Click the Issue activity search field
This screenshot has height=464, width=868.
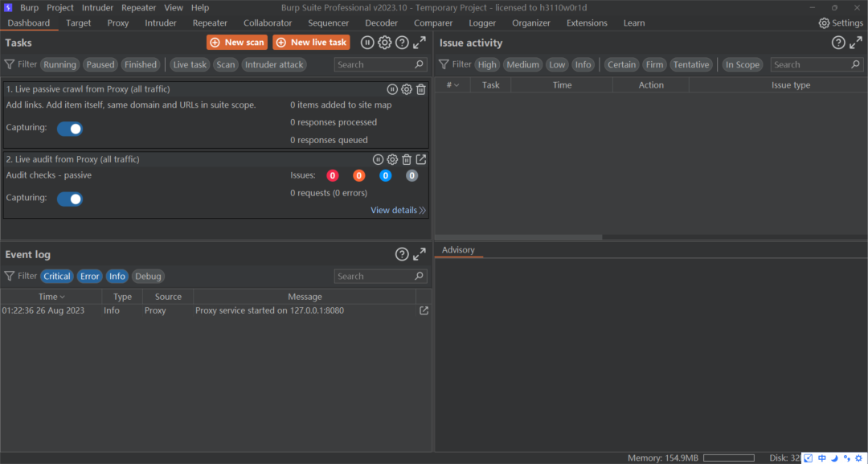tap(817, 65)
